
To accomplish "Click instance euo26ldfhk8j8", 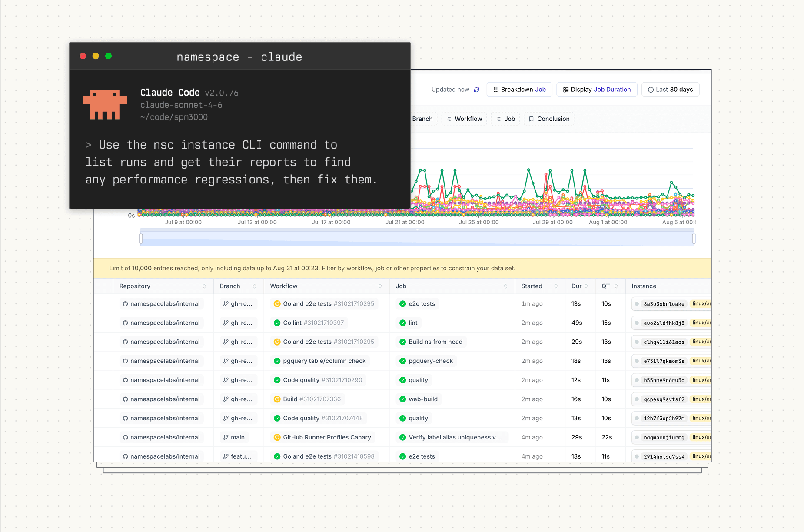I will coord(664,323).
